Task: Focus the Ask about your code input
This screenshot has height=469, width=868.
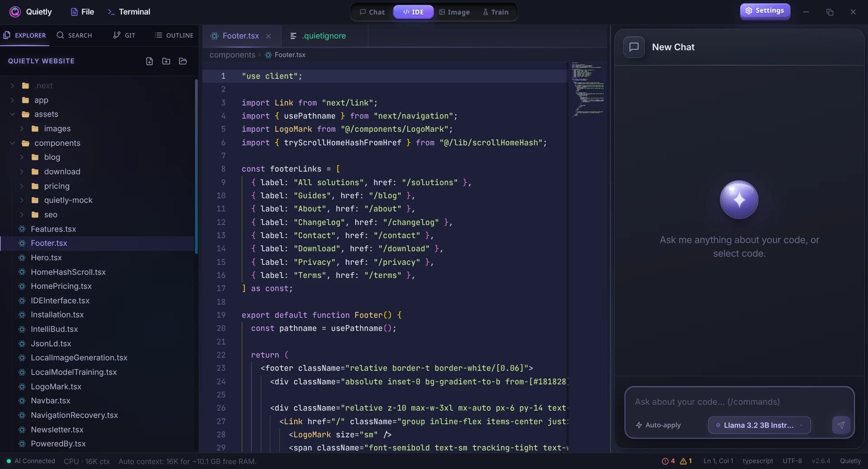Action: pyautogui.click(x=739, y=402)
